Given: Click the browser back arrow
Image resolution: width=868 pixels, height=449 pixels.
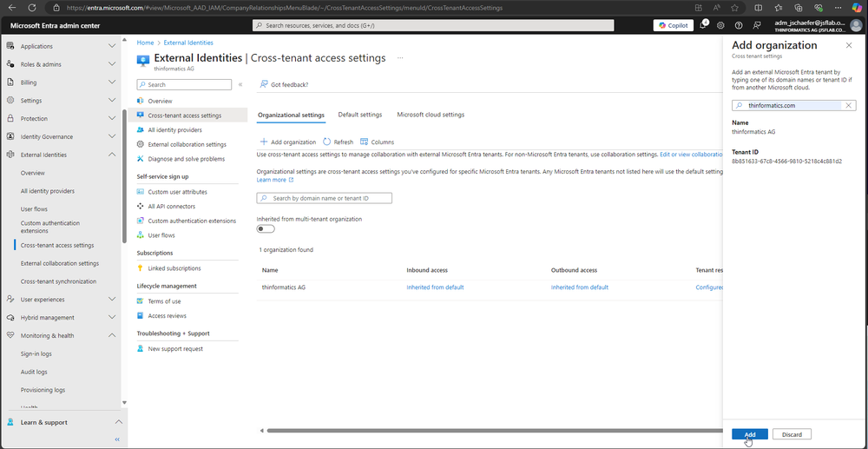Looking at the screenshot, I should (x=13, y=8).
